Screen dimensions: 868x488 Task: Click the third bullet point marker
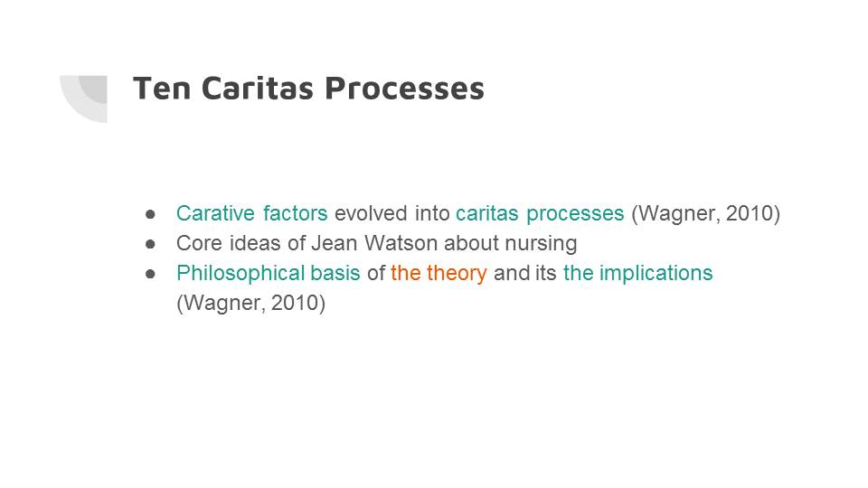pyautogui.click(x=151, y=273)
